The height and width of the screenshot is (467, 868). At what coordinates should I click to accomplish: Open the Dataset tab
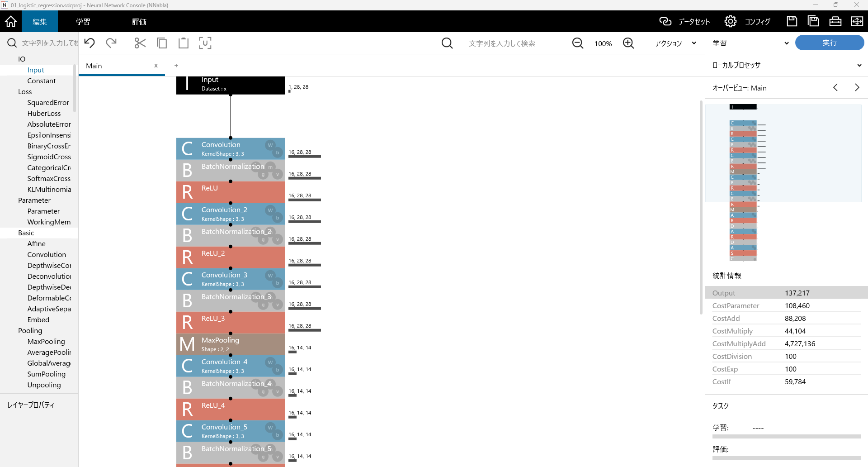[684, 21]
